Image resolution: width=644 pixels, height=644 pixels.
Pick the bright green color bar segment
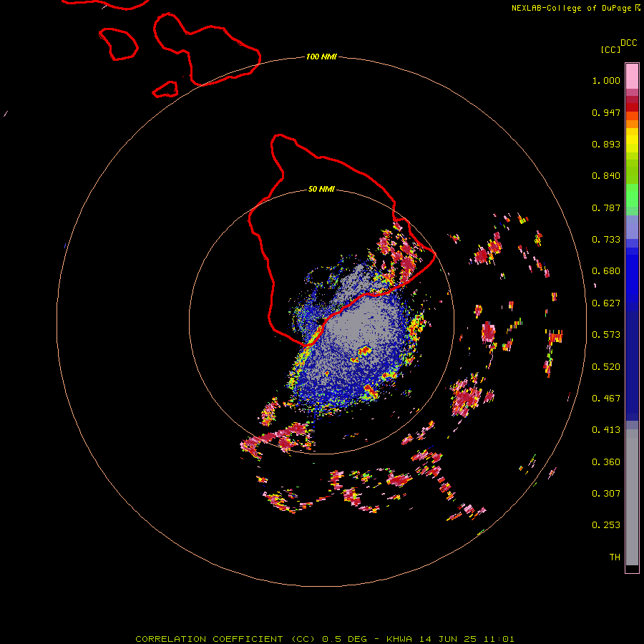pyautogui.click(x=632, y=195)
